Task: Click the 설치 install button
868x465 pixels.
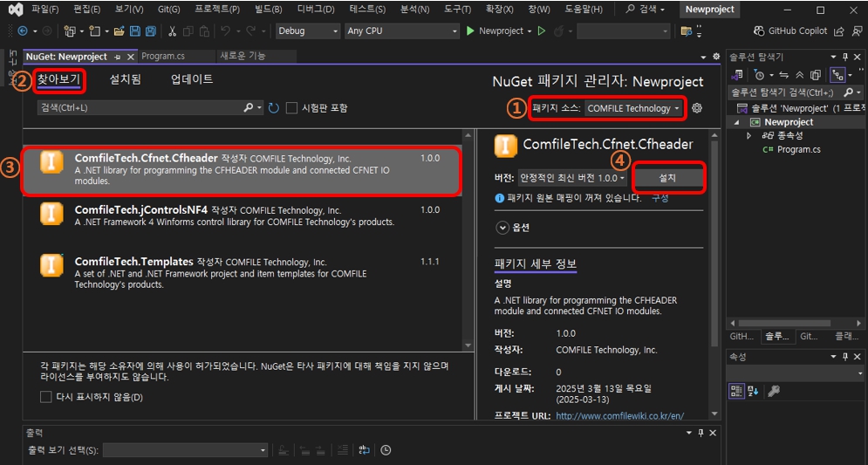Action: click(667, 177)
